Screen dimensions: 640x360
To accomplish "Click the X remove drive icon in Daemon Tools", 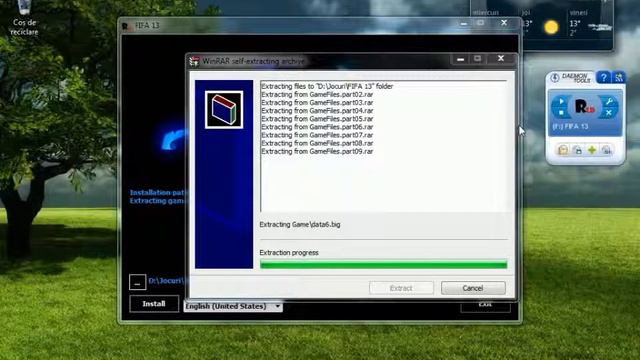I will point(609,112).
